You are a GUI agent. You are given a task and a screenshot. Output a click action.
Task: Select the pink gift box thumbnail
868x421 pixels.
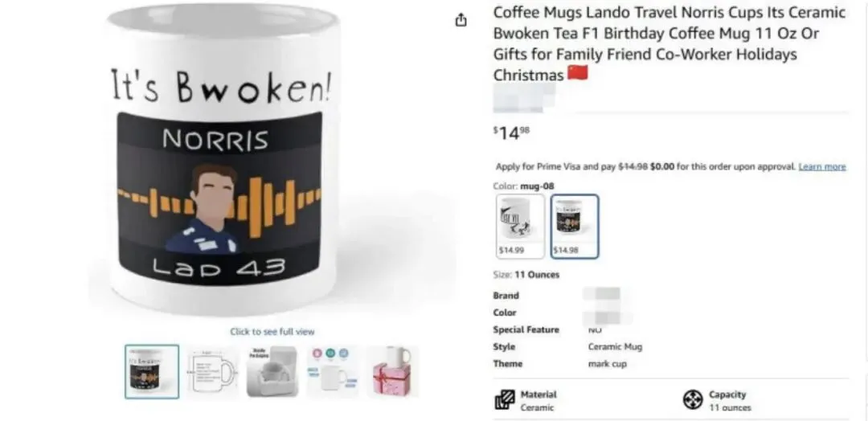click(x=392, y=371)
